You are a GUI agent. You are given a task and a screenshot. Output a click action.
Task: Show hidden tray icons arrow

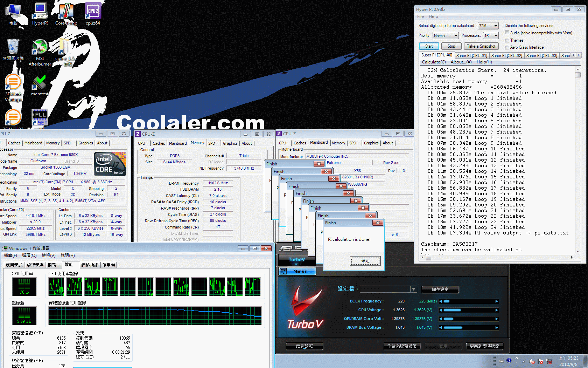[524, 361]
